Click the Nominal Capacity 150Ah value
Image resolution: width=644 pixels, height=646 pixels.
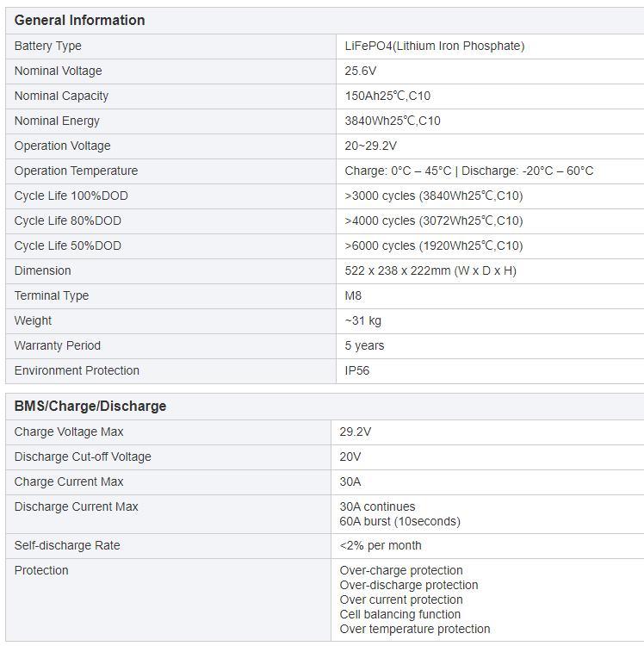pyautogui.click(x=393, y=96)
